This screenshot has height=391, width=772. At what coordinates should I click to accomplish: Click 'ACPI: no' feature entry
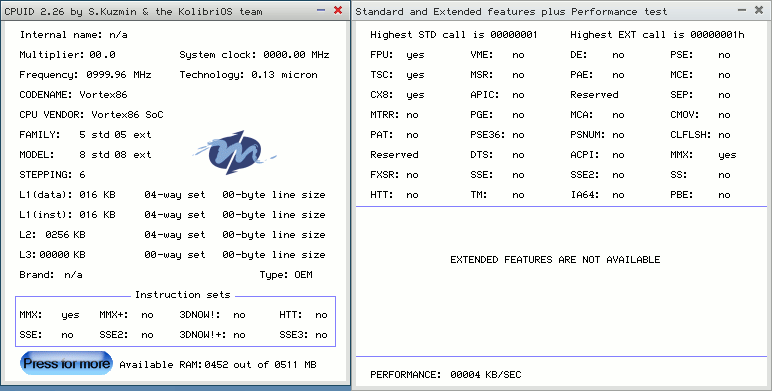[x=597, y=155]
